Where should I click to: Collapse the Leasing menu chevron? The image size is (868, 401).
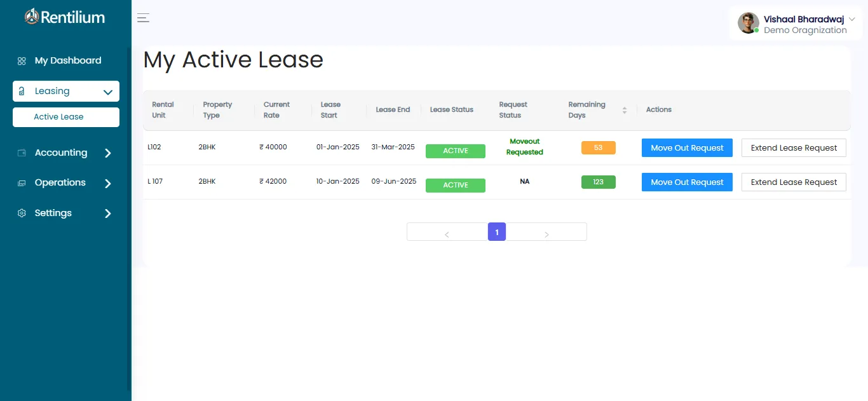coord(108,92)
